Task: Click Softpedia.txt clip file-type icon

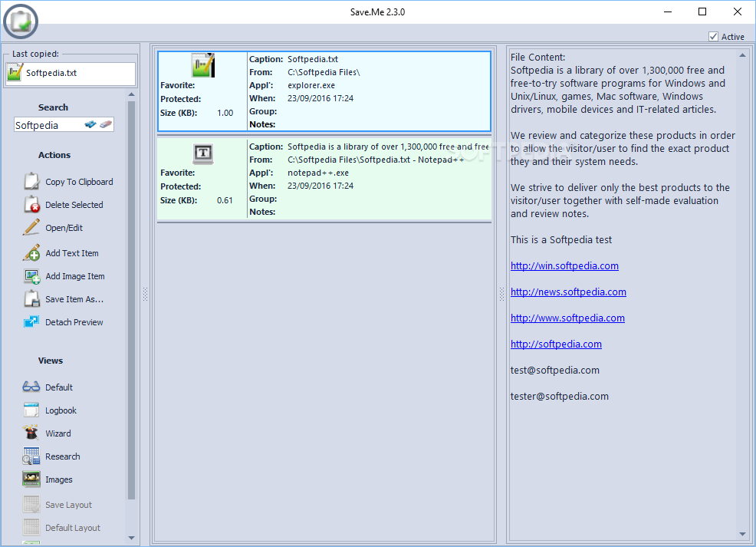Action: (203, 66)
